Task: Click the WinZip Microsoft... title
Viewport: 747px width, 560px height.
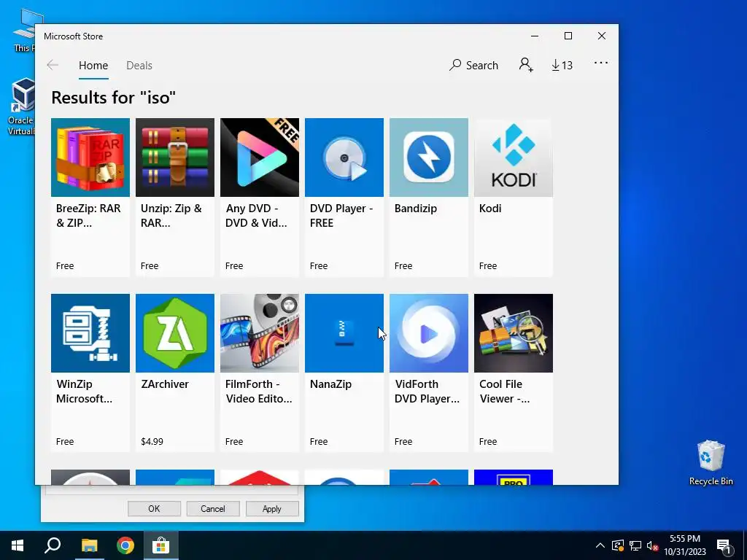Action: (x=85, y=391)
